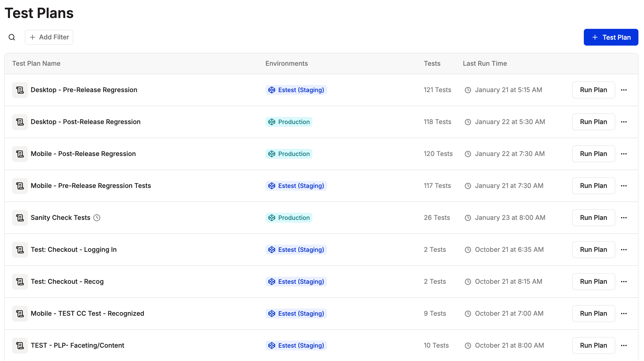Image resolution: width=644 pixels, height=361 pixels.
Task: Click October 21 at 6:35 AM run time
Action: 509,250
